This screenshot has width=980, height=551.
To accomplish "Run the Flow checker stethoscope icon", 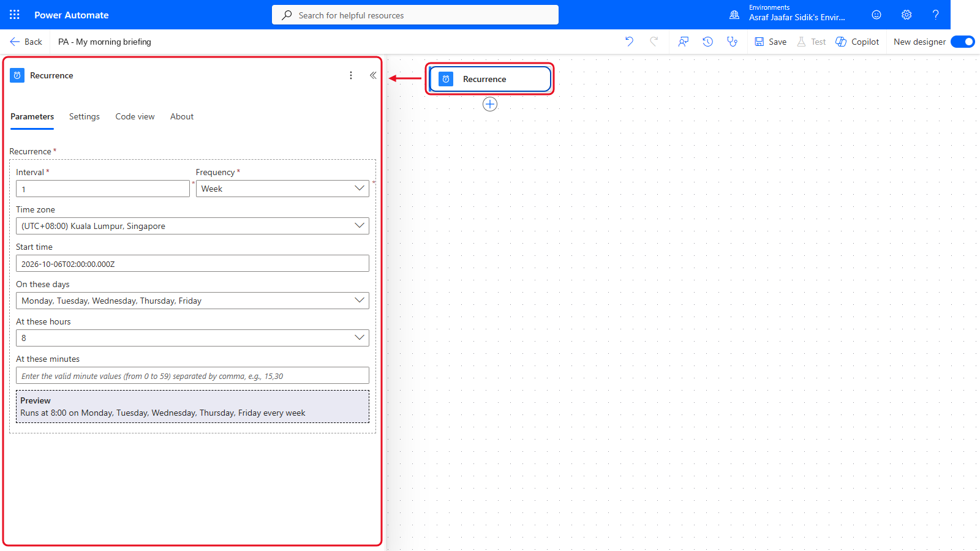I will (x=732, y=42).
